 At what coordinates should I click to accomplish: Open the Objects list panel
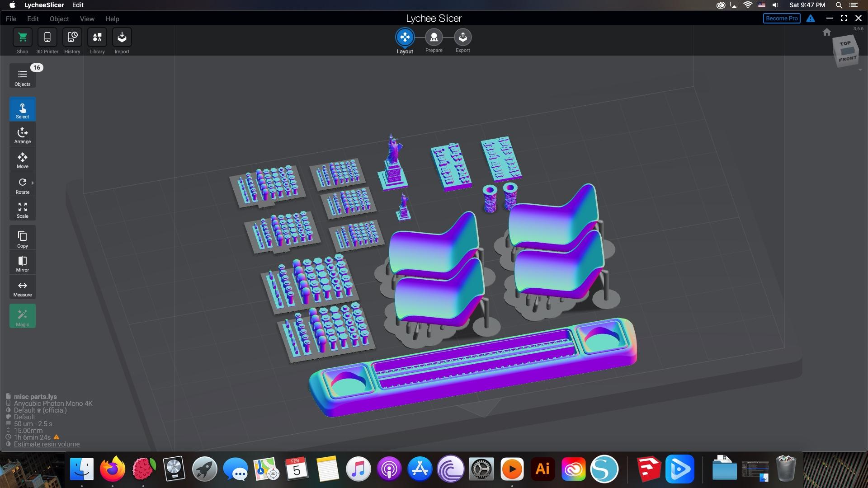pyautogui.click(x=22, y=76)
